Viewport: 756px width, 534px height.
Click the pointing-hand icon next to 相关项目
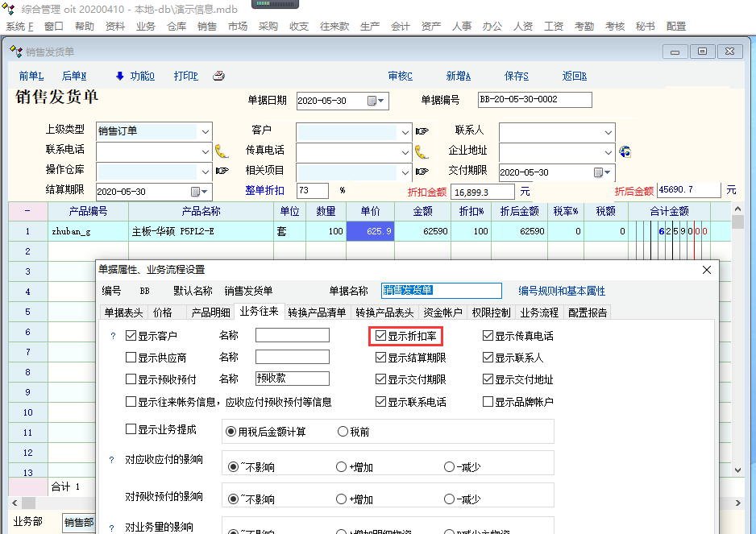coord(422,171)
